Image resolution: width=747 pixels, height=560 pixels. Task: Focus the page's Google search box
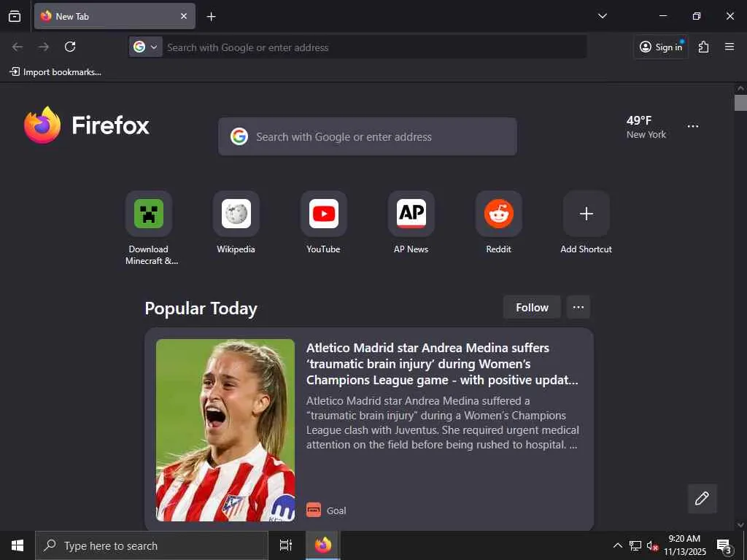(x=368, y=136)
